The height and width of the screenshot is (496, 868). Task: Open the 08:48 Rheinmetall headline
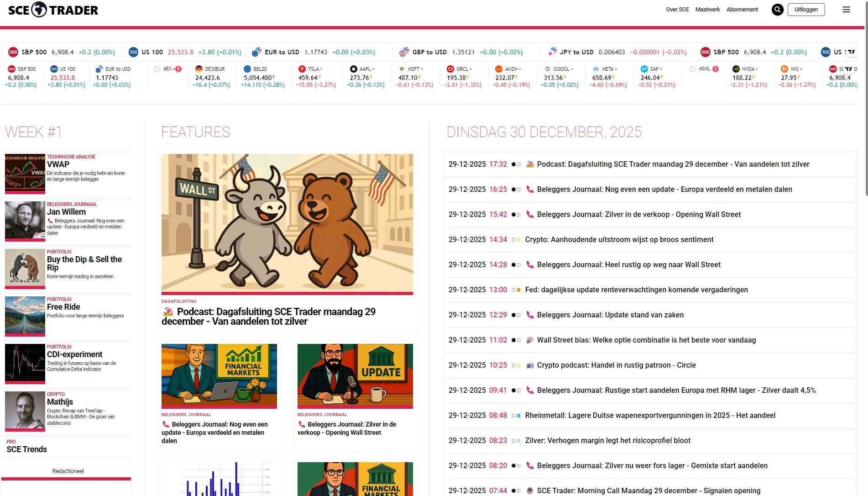650,416
